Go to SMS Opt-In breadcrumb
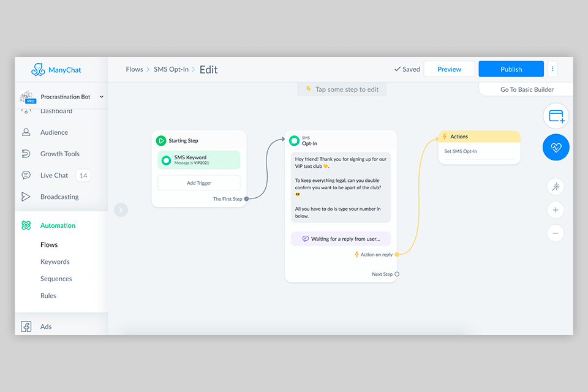This screenshot has height=392, width=588. (x=171, y=69)
